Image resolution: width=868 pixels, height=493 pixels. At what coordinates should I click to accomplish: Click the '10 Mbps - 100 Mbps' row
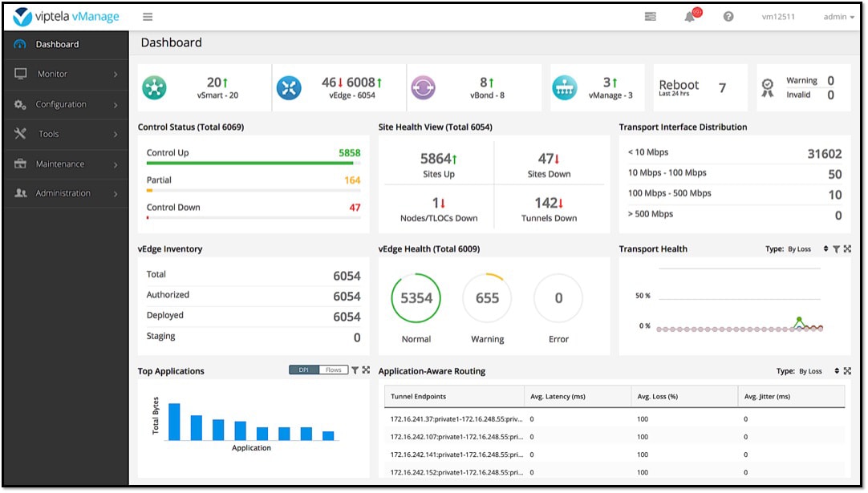pyautogui.click(x=735, y=174)
